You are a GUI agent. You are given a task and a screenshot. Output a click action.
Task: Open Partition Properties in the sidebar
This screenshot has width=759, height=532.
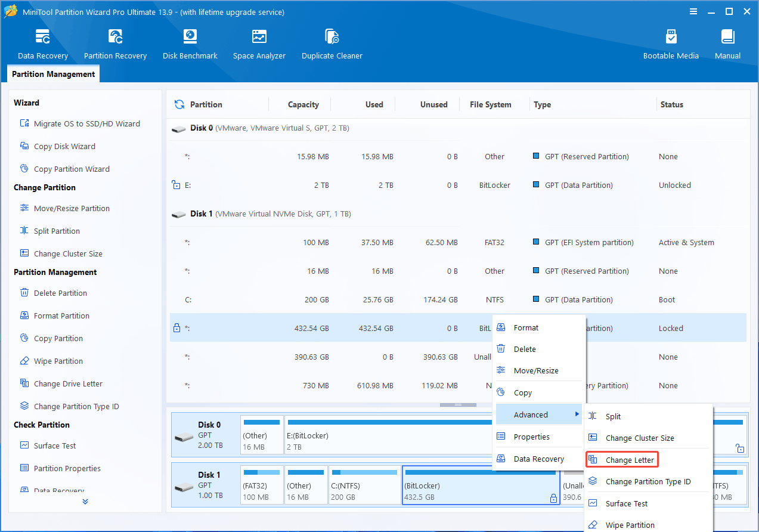(x=61, y=469)
